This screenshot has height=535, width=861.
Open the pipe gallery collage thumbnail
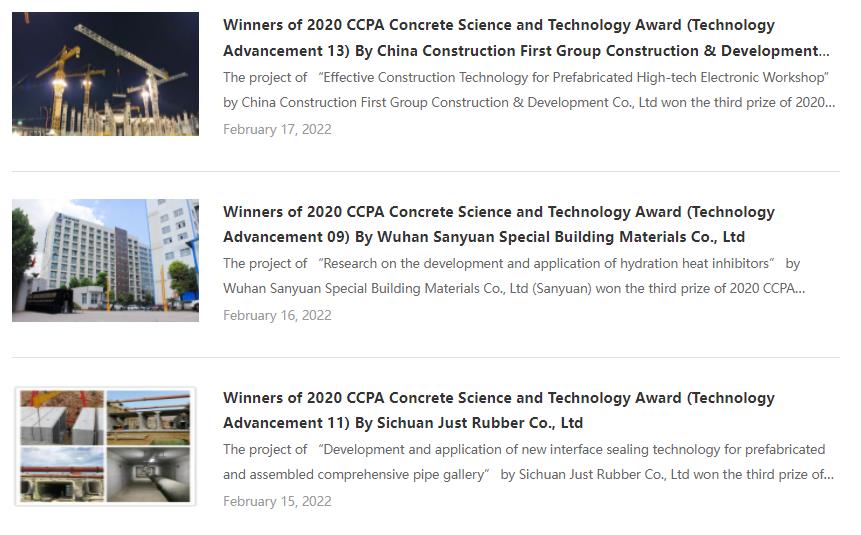pos(105,446)
